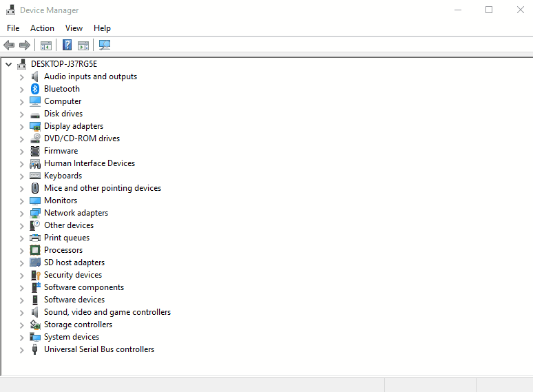
Task: Select the Print queues label
Action: point(67,238)
